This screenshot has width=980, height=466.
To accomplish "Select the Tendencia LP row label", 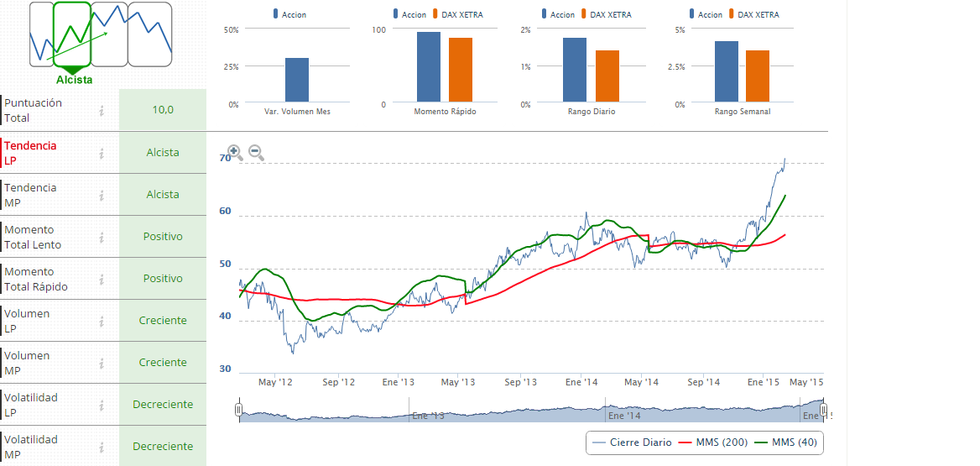I will click(30, 154).
